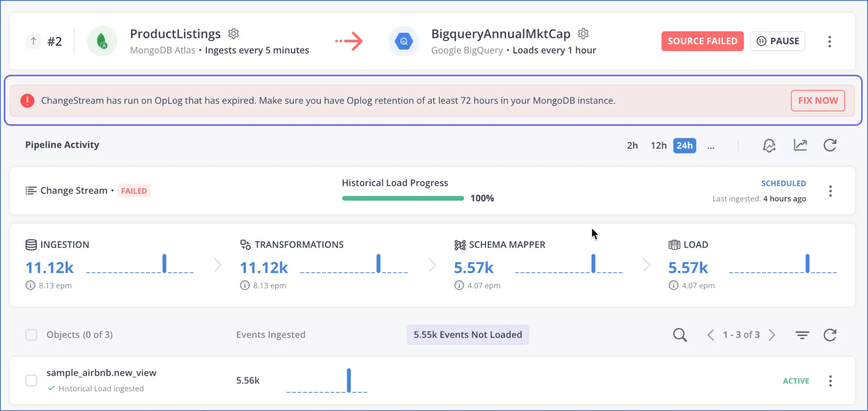Open BigqueryAnnualMktCap destination settings gear
The width and height of the screenshot is (868, 411).
584,34
